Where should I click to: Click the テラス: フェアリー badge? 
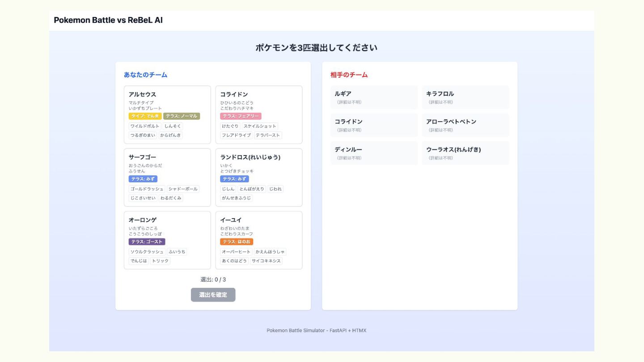tap(241, 116)
